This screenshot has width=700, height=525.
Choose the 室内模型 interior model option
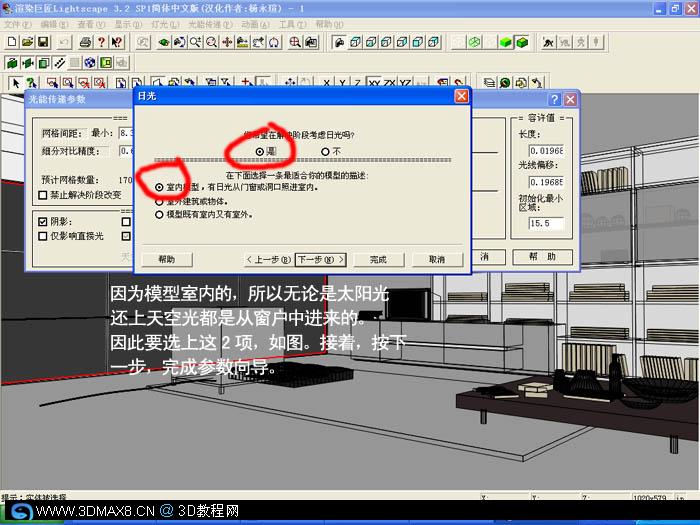(x=159, y=188)
